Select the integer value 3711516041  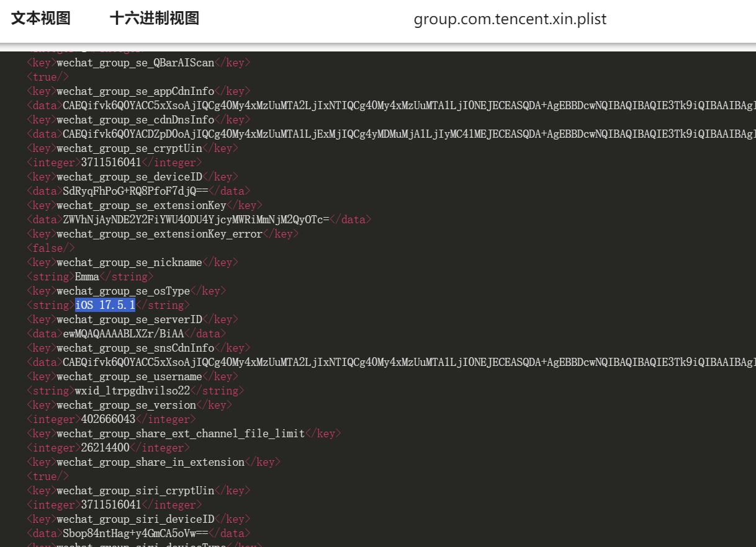108,162
